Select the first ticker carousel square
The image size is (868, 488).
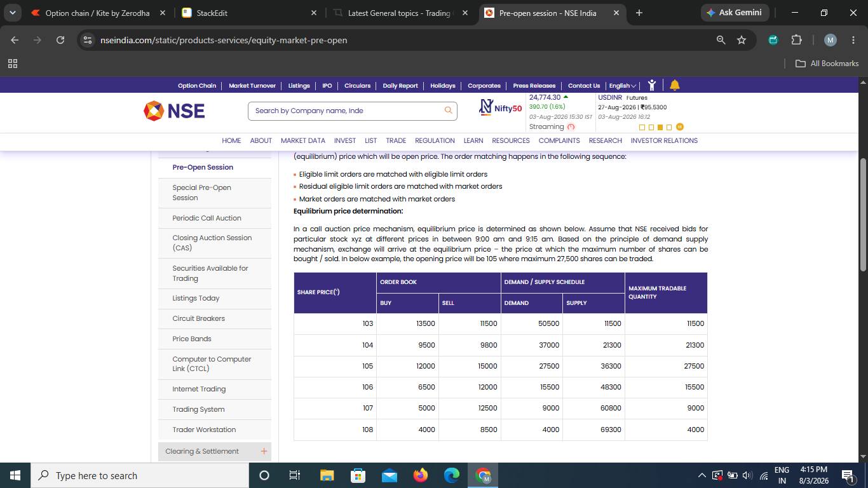(x=642, y=127)
